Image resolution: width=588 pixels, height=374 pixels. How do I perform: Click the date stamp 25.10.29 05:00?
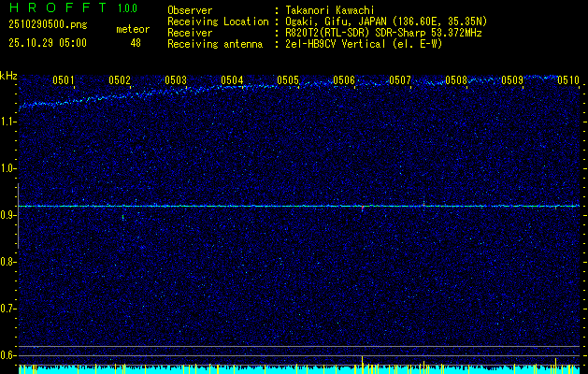[48, 43]
